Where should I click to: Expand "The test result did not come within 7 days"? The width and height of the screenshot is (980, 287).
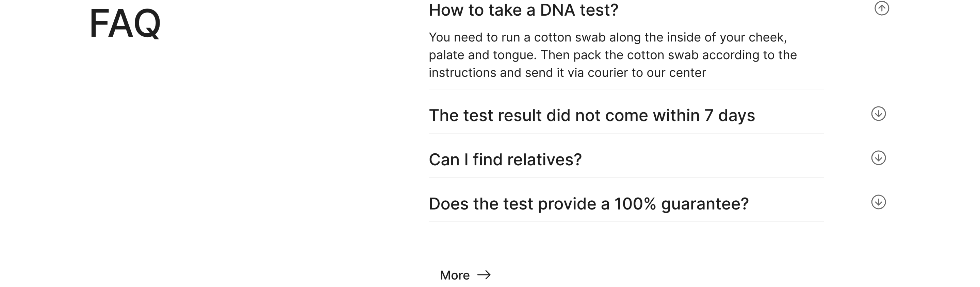point(592,115)
